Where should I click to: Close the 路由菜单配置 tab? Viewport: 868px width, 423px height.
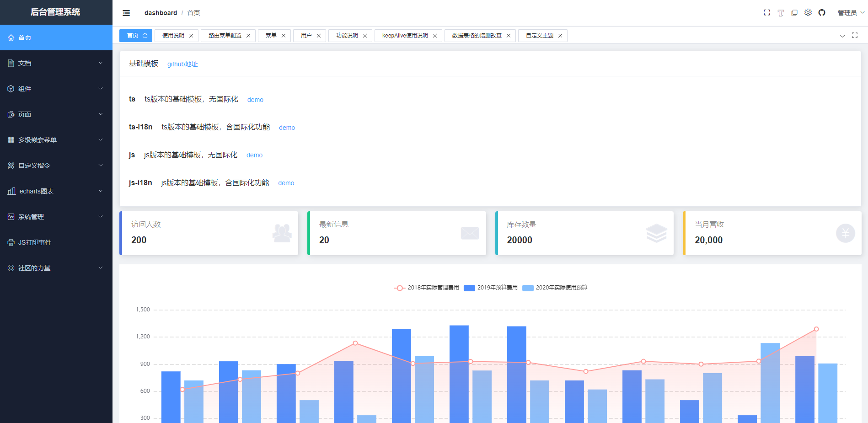248,36
